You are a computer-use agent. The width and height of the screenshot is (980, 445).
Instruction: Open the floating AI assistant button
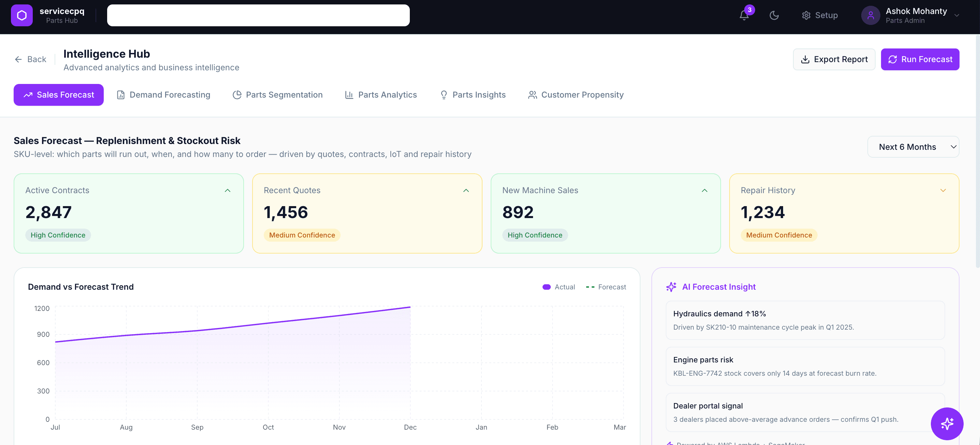(x=947, y=423)
